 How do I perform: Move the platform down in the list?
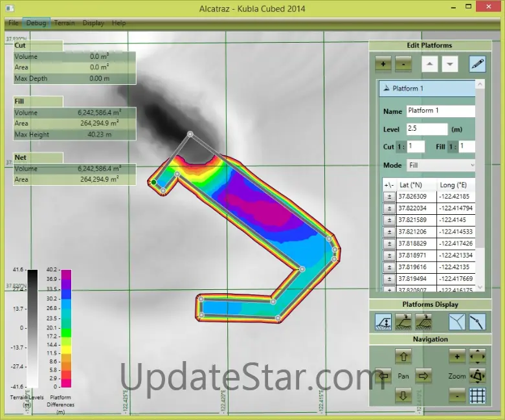pos(449,63)
